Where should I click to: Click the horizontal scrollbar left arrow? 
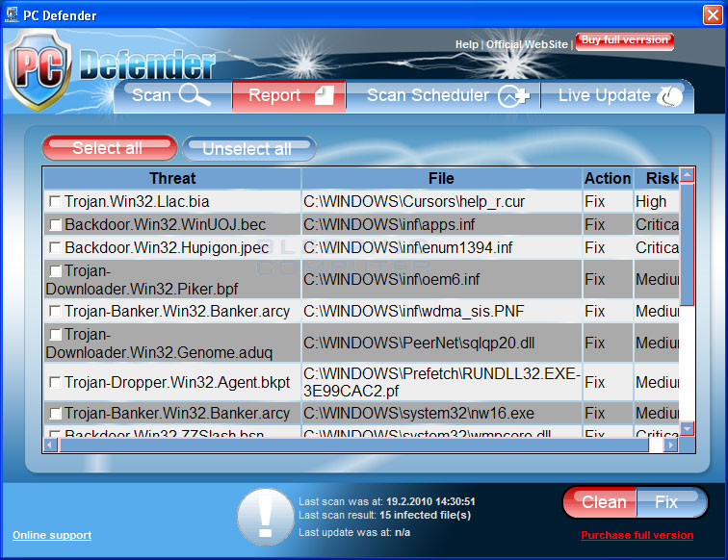tap(50, 445)
